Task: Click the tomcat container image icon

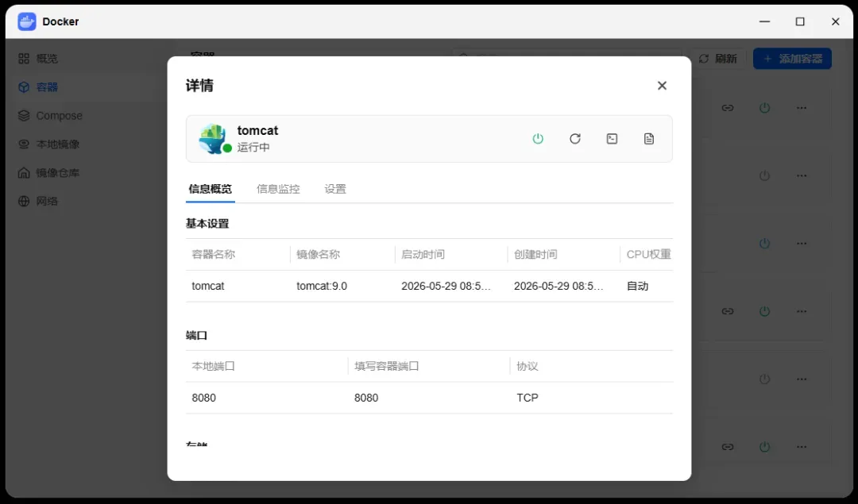Action: [x=214, y=138]
